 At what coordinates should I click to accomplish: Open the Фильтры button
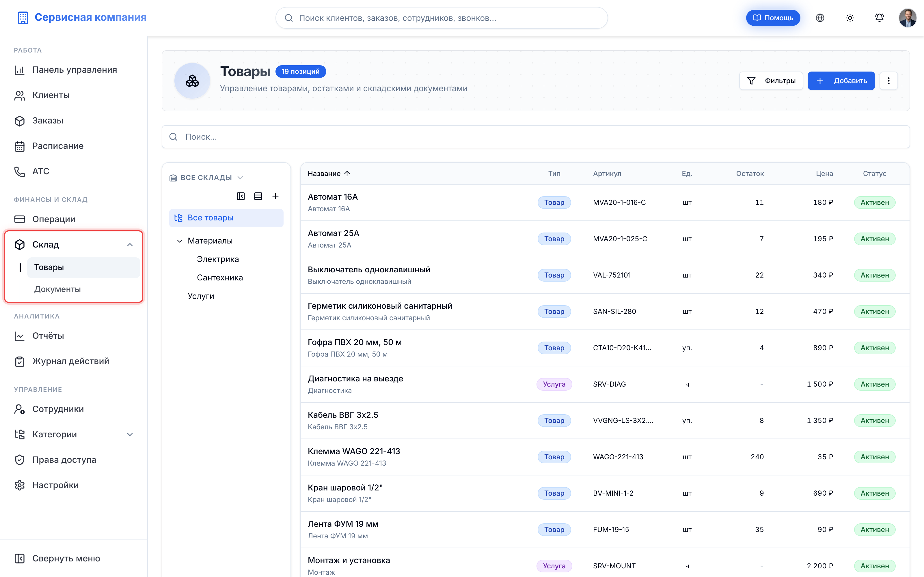pyautogui.click(x=771, y=81)
